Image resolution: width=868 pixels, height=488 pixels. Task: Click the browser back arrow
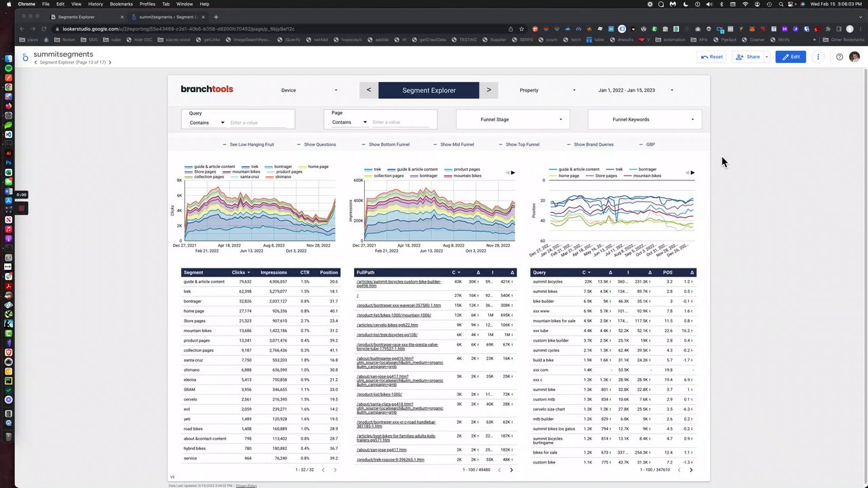click(22, 29)
